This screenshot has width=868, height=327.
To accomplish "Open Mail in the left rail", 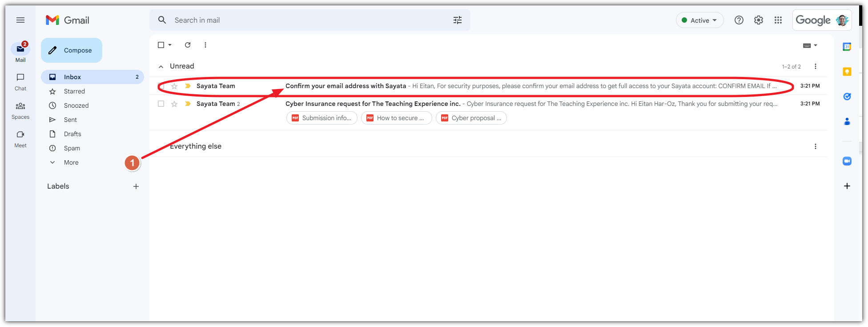I will [20, 52].
